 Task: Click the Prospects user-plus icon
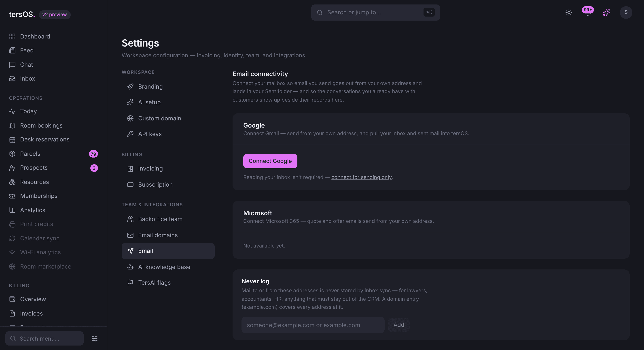[12, 168]
